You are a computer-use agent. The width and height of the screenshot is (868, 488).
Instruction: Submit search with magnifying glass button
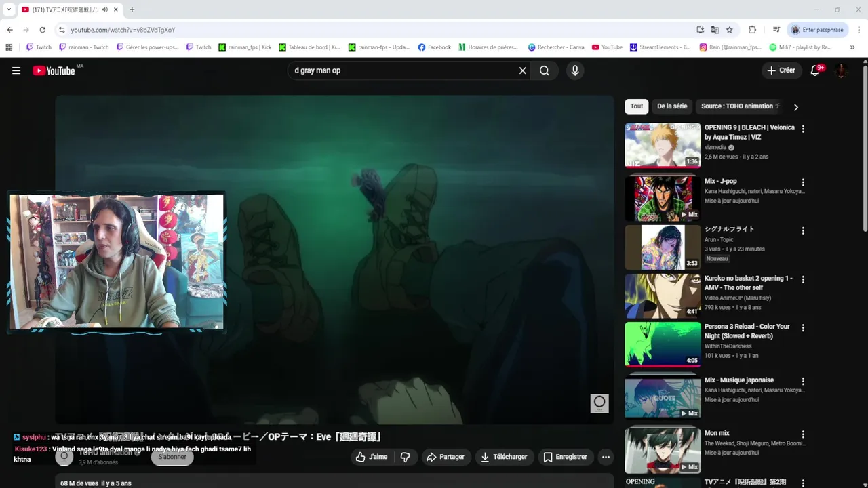tap(545, 70)
